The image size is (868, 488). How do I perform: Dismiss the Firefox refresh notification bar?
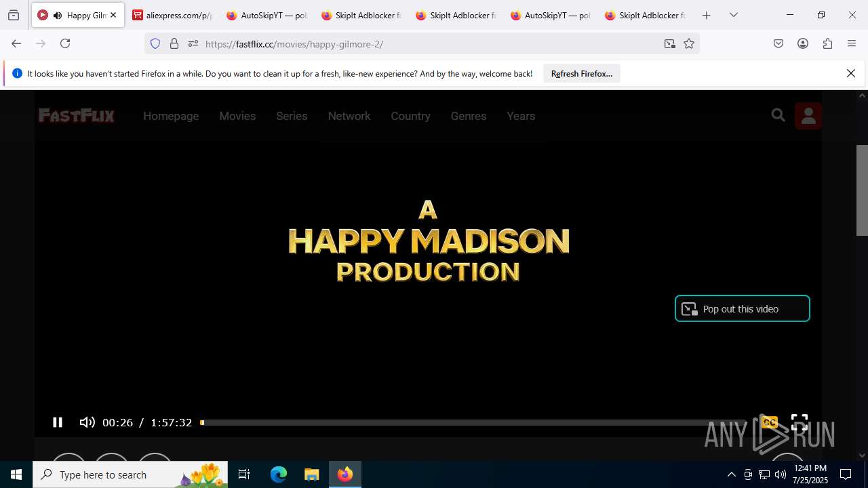point(851,73)
